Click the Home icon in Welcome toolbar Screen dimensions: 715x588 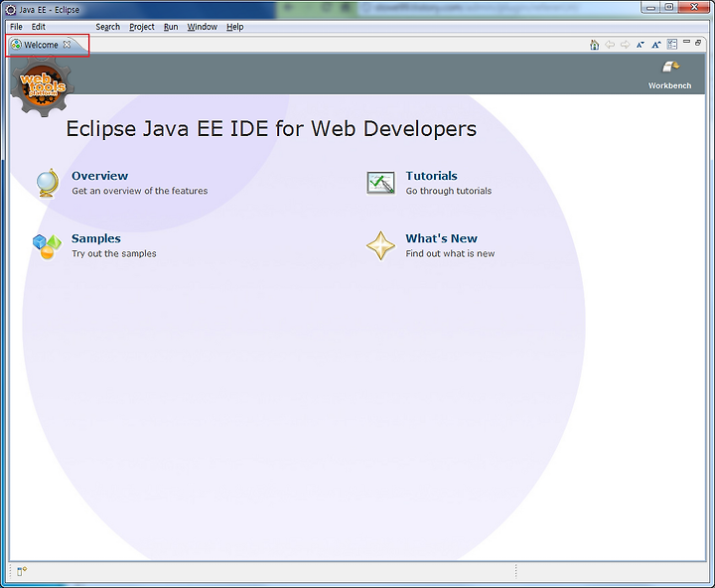click(x=594, y=45)
